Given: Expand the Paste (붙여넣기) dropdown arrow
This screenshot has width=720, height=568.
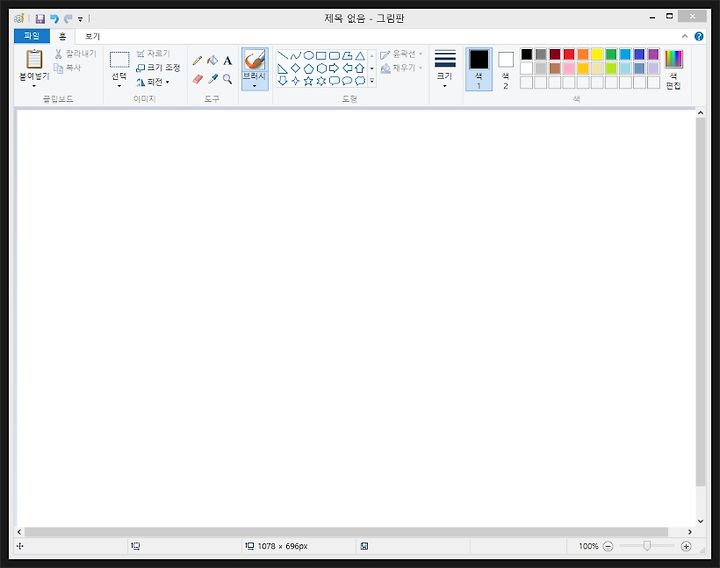Looking at the screenshot, I should click(34, 86).
